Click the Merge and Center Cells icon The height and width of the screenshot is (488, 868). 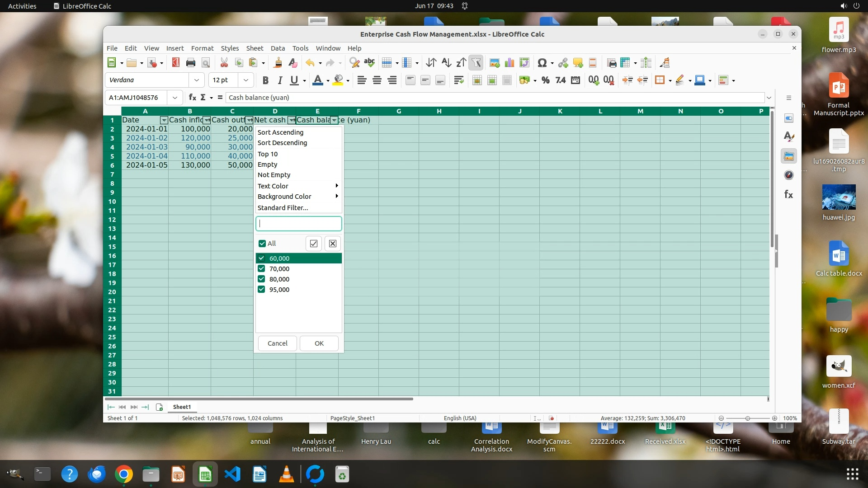click(x=476, y=80)
